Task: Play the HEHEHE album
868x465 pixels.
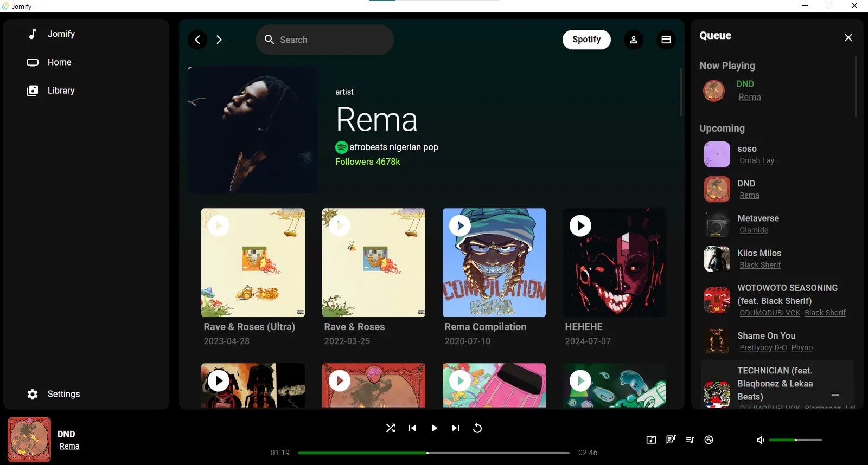Action: point(580,225)
